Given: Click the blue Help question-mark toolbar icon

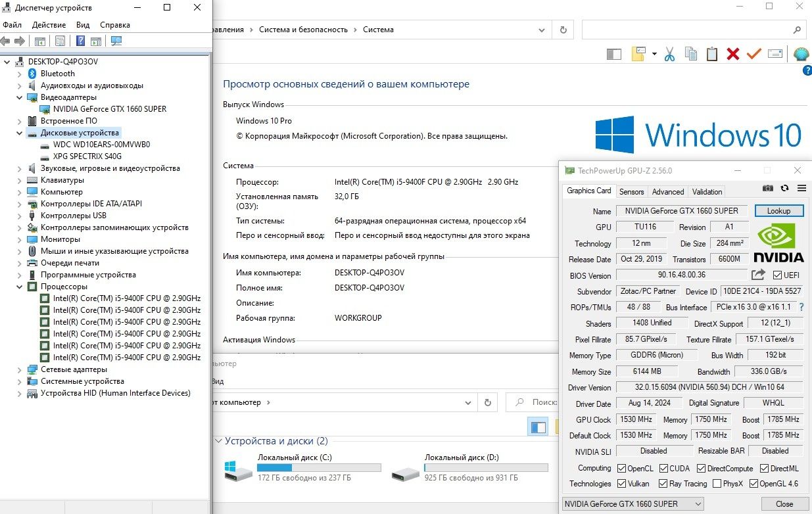Looking at the screenshot, I should tap(81, 41).
